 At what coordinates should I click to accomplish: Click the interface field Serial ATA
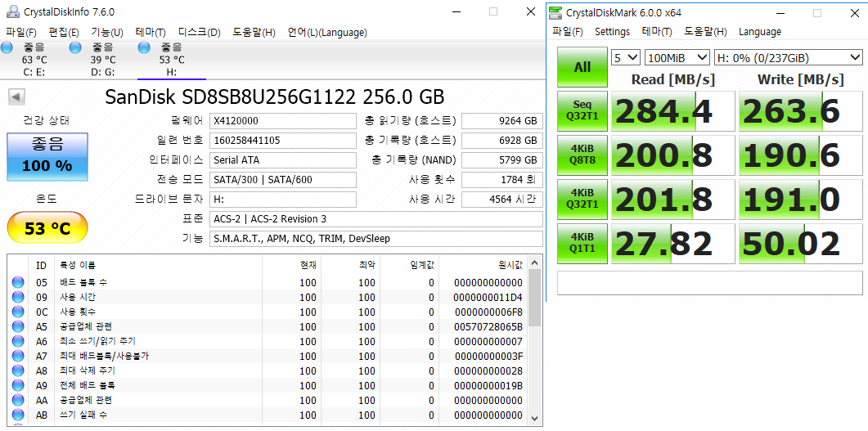(283, 160)
